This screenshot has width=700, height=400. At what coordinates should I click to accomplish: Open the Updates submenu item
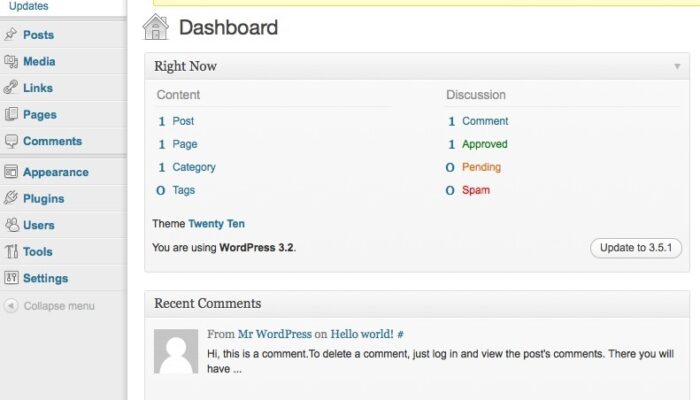(x=29, y=6)
